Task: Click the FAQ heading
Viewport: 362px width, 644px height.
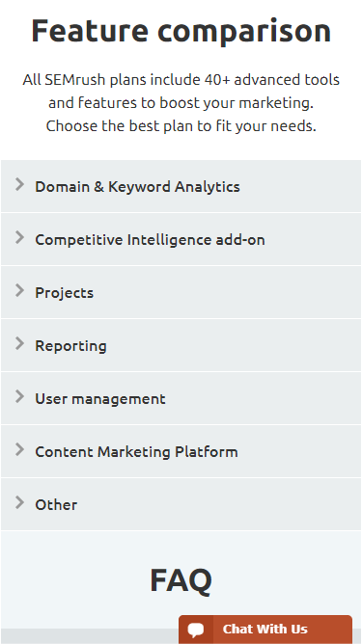Action: 181,580
